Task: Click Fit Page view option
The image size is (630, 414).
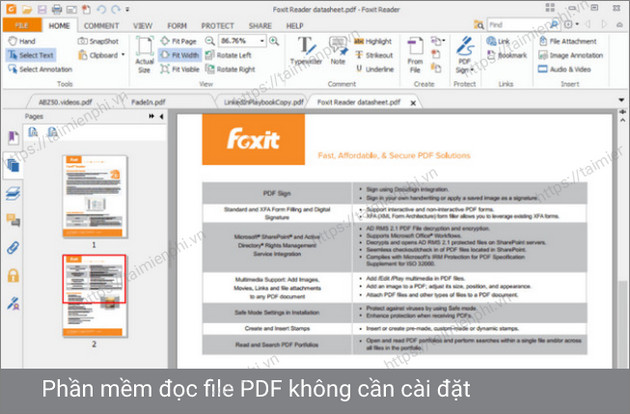Action: 178,41
